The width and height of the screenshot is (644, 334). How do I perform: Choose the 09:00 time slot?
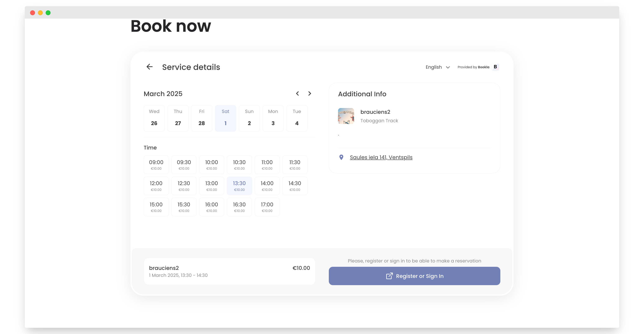point(156,165)
